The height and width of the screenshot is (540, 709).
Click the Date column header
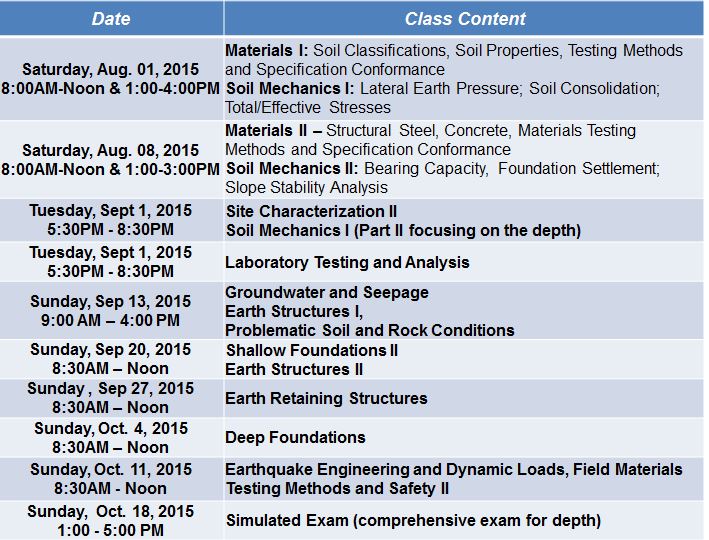coord(111,19)
